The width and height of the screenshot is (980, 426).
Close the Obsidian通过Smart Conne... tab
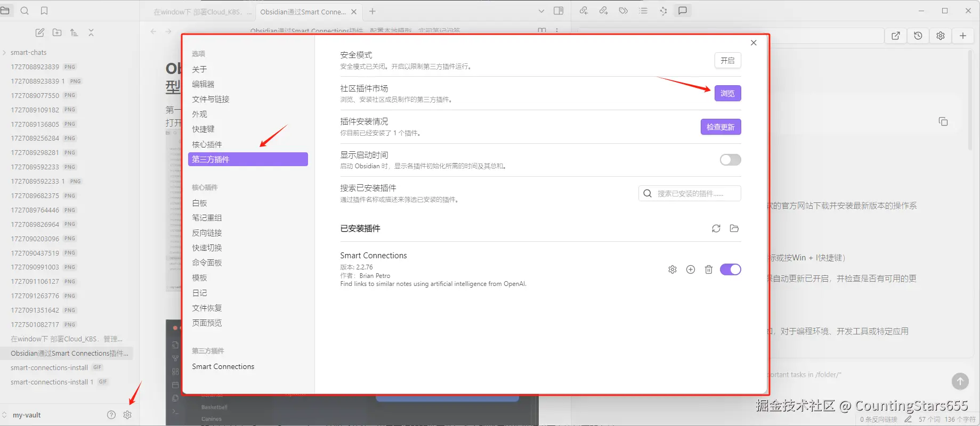click(354, 11)
